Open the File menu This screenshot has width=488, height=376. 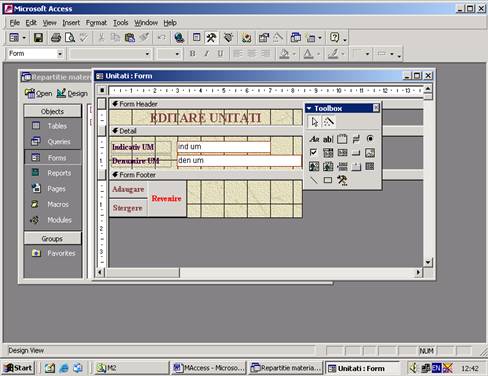pos(15,23)
